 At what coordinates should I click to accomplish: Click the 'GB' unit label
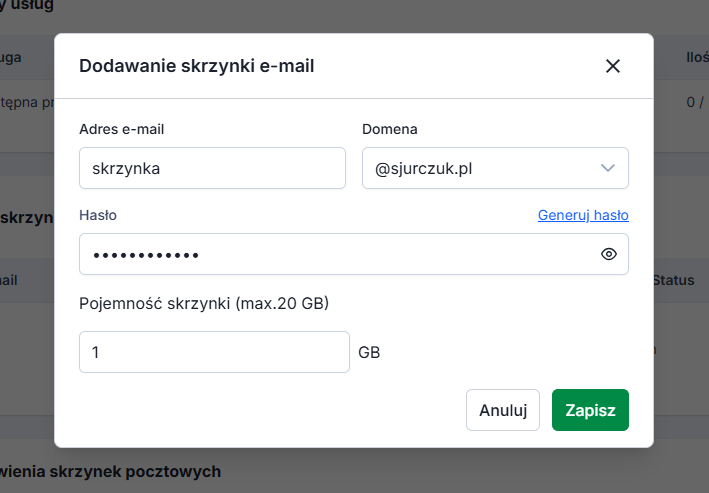[x=369, y=352]
